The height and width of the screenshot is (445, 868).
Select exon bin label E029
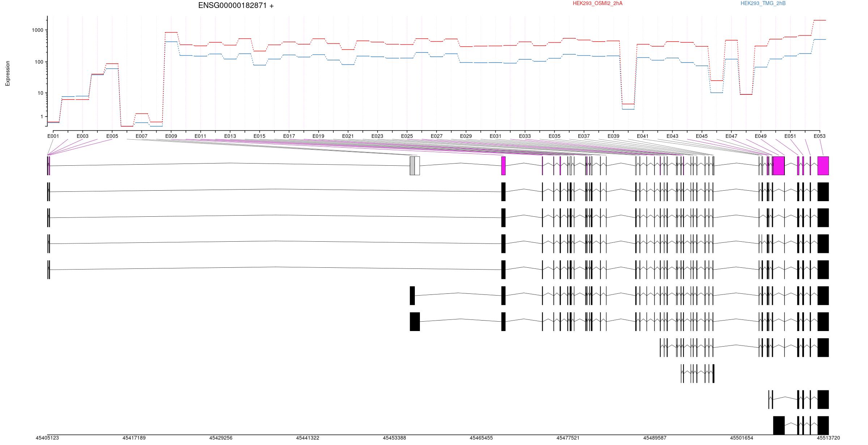[x=466, y=136]
